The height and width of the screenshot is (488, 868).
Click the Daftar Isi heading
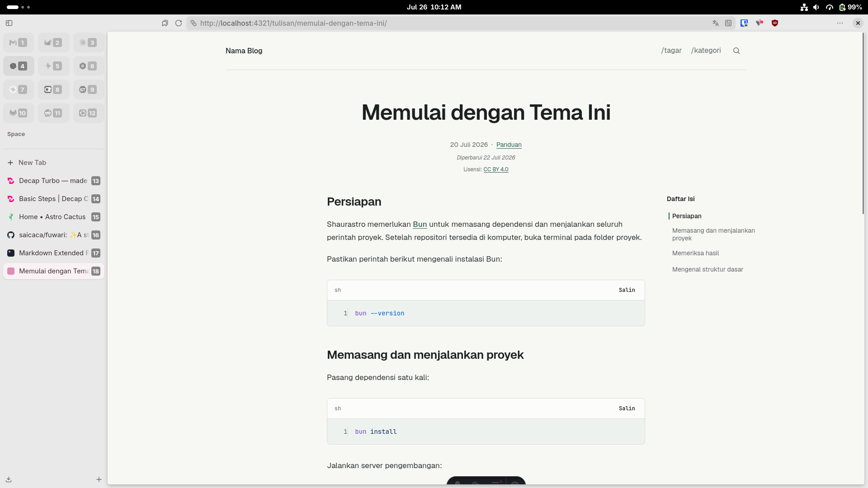(680, 199)
